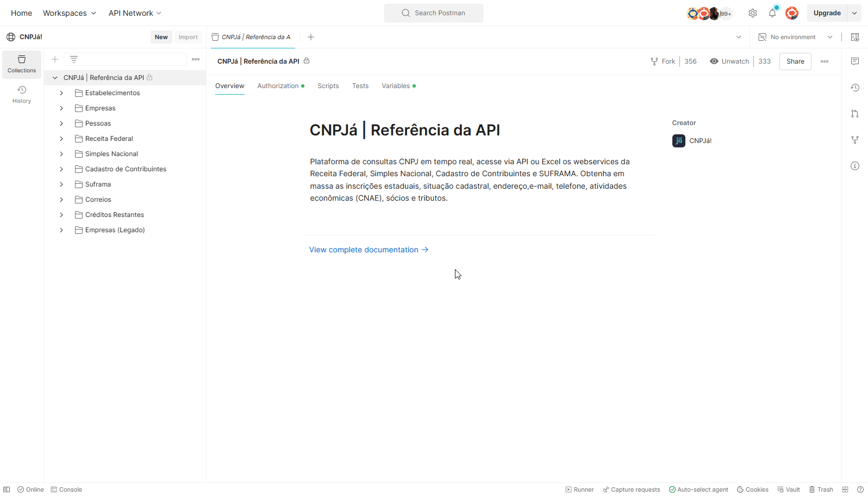Switch to the Tests tab
This screenshot has width=868, height=496.
pos(360,86)
